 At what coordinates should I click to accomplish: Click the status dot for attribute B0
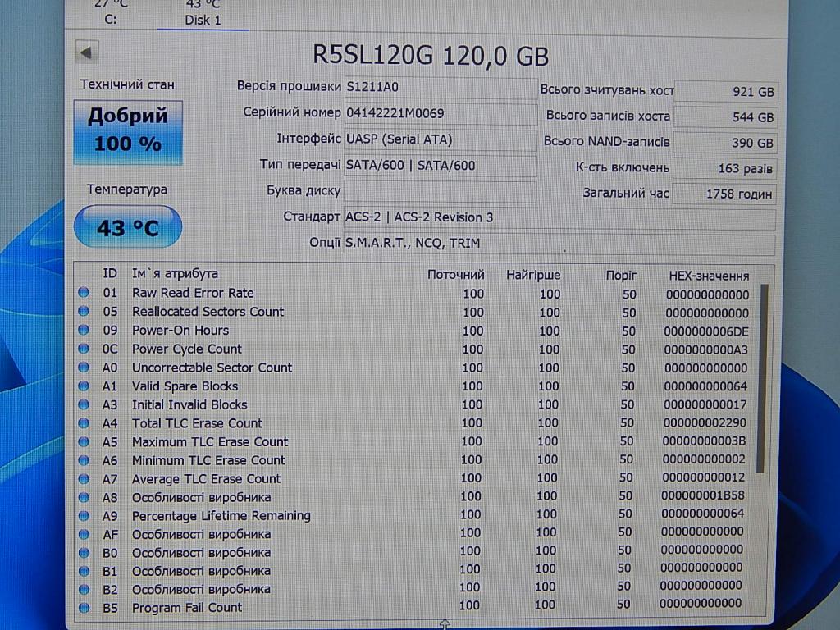pyautogui.click(x=84, y=552)
